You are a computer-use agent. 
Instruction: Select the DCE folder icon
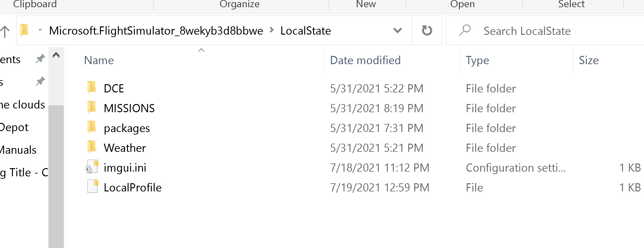[x=92, y=87]
